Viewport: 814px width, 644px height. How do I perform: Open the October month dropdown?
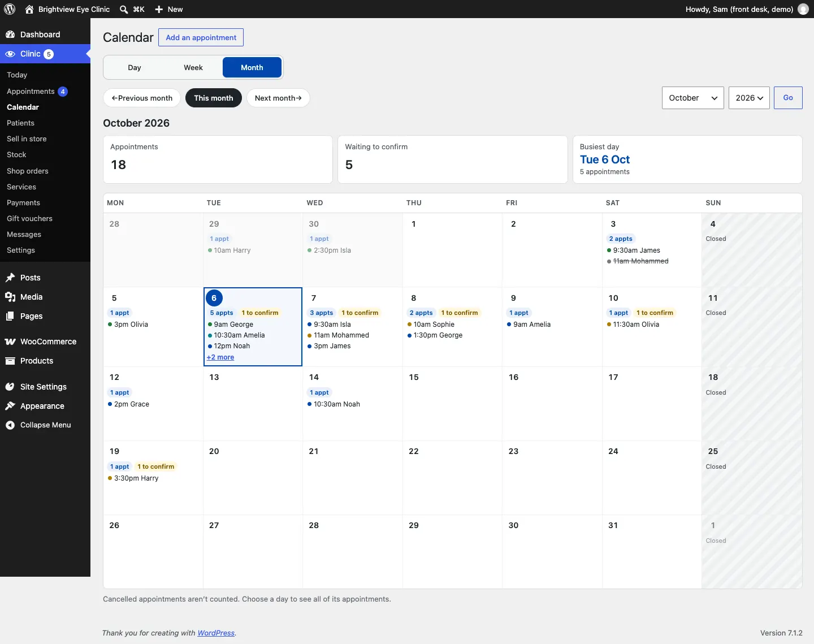coord(693,98)
